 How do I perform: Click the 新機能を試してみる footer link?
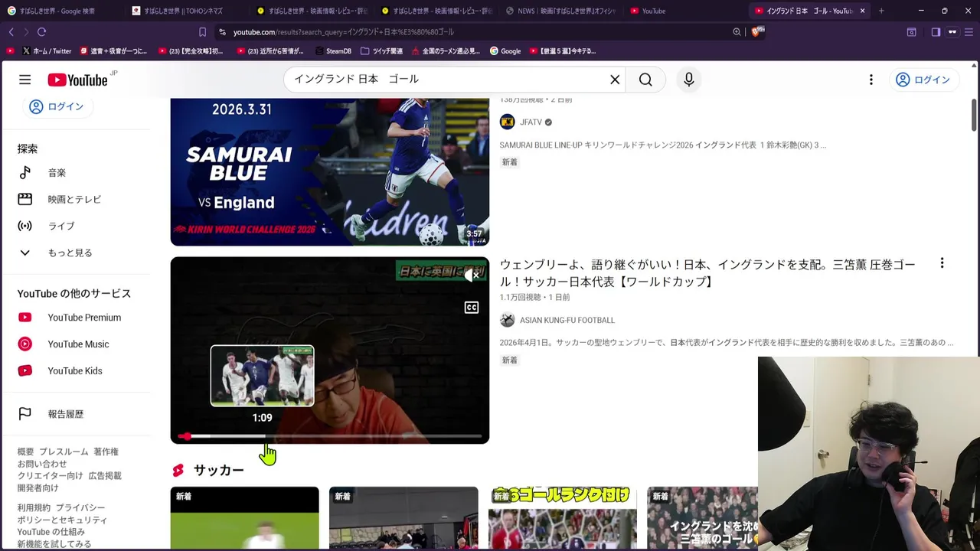[54, 544]
